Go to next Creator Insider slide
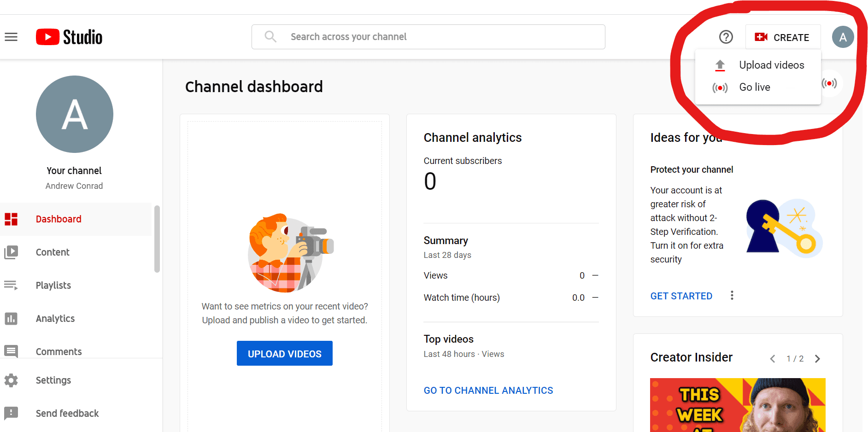868x432 pixels. (x=817, y=359)
